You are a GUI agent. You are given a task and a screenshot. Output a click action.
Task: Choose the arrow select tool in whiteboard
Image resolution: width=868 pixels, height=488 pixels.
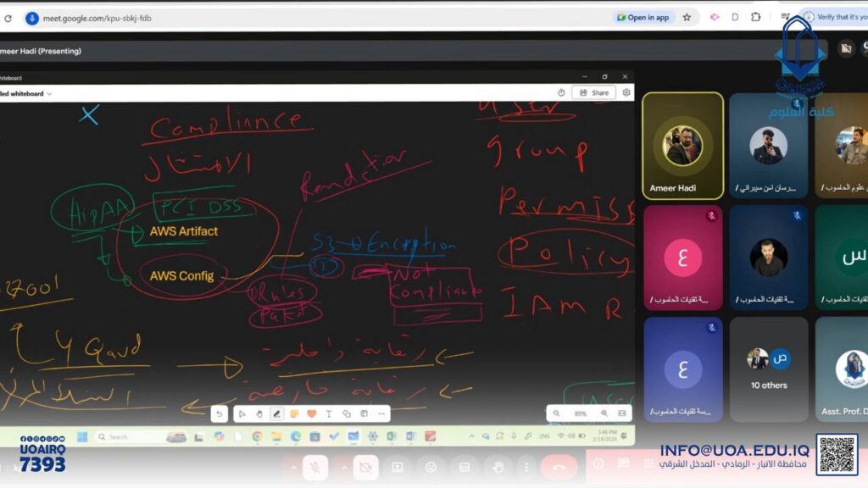pyautogui.click(x=242, y=413)
